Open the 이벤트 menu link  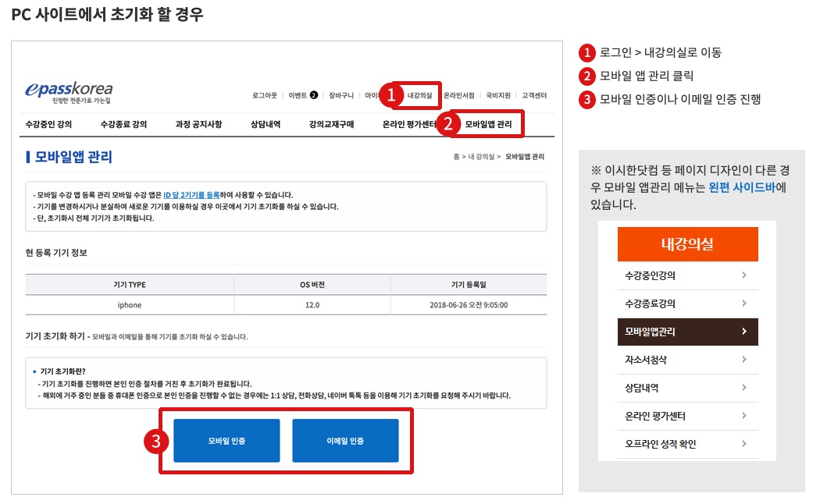coord(298,96)
